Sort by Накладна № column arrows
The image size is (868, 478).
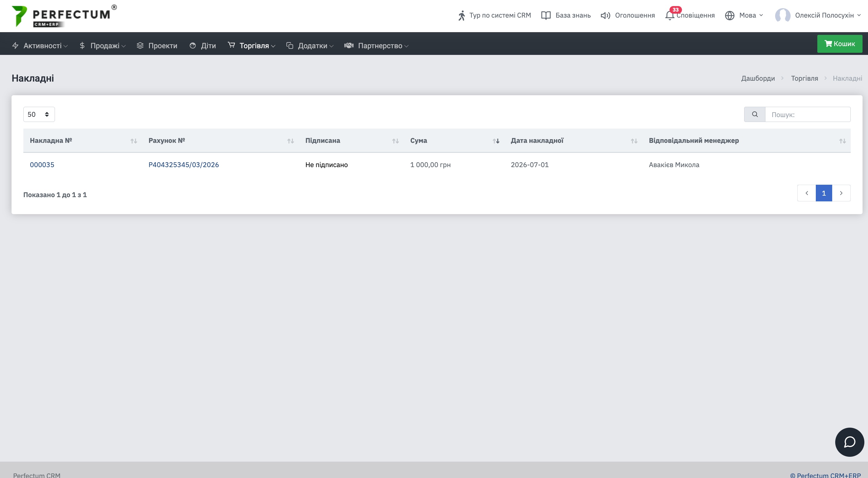pyautogui.click(x=134, y=141)
